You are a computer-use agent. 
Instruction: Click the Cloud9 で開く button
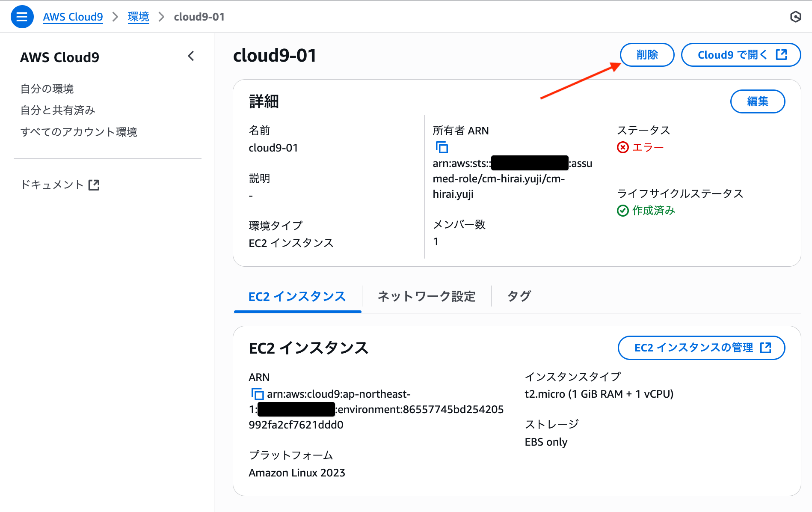(x=741, y=55)
